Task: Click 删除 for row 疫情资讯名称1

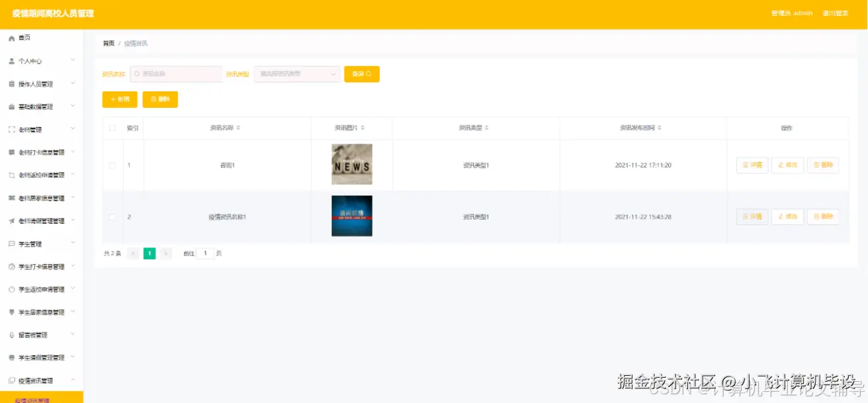Action: click(x=823, y=217)
